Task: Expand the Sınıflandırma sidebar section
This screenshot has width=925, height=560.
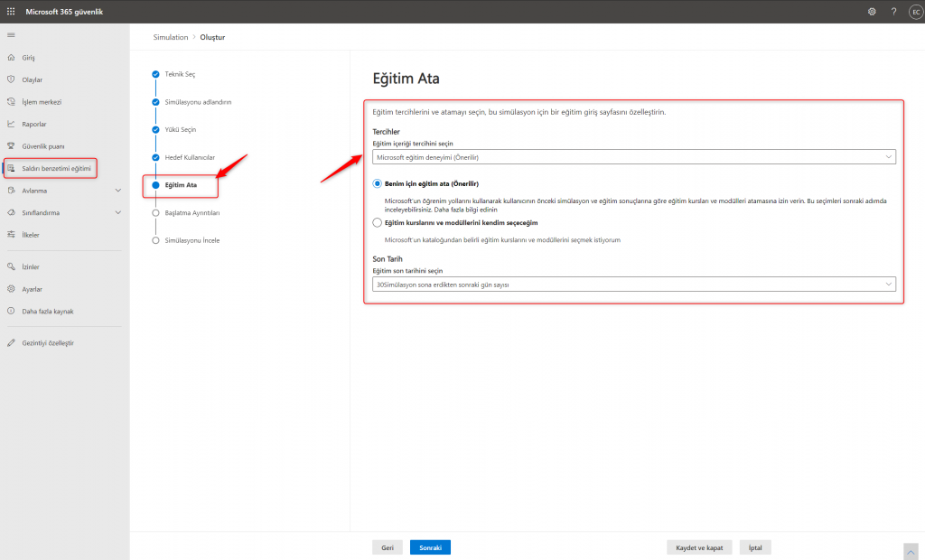Action: [x=118, y=212]
